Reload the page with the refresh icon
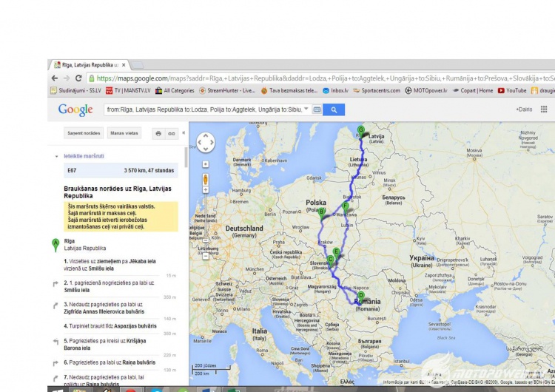Viewport: 555px width, 392px height. coord(78,78)
